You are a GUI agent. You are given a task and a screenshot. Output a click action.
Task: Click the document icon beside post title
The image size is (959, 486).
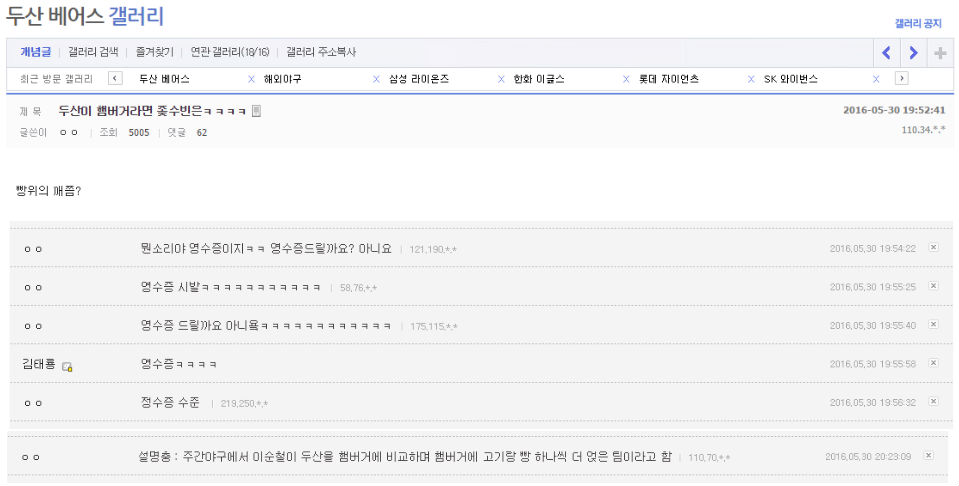point(256,111)
